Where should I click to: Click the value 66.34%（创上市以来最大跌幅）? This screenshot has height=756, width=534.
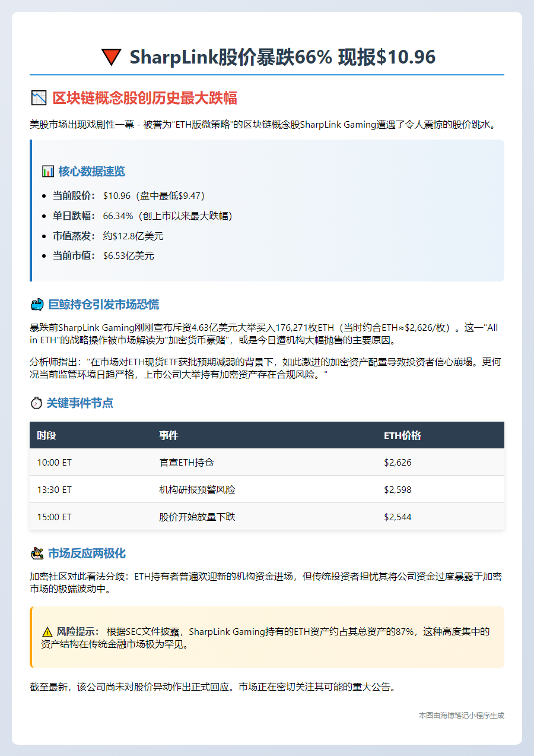click(x=169, y=216)
